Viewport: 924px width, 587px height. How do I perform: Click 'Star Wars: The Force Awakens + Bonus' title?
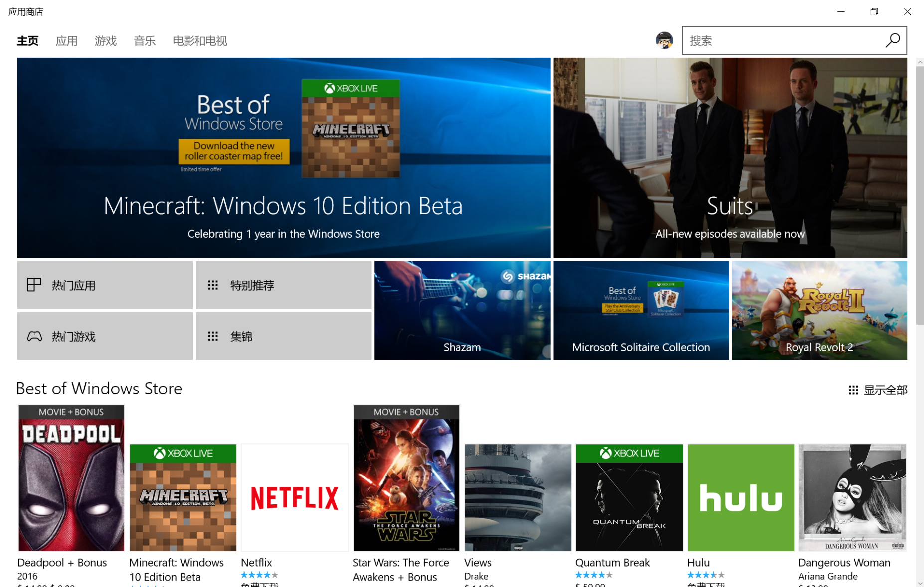pos(401,570)
